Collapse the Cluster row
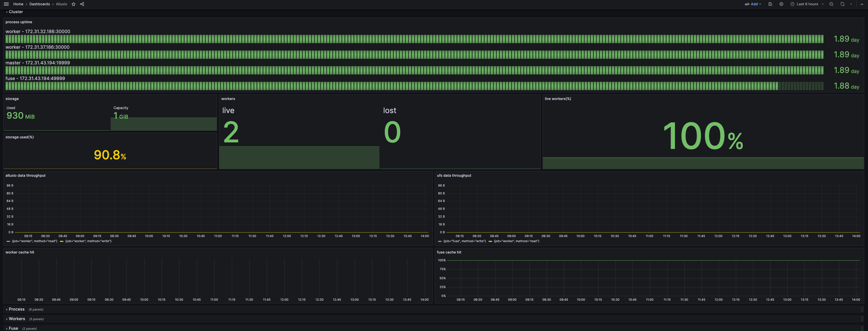Screen dimensions: 868x331 (x=15, y=12)
